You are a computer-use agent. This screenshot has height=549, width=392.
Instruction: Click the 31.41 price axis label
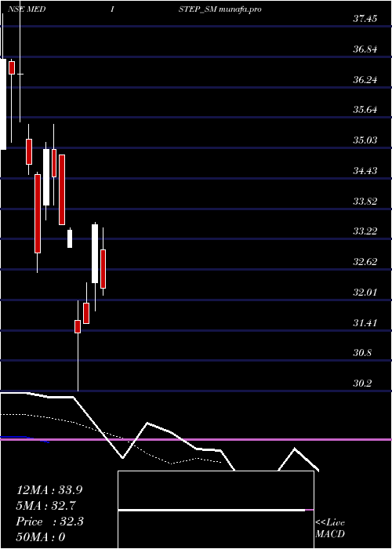pos(365,322)
